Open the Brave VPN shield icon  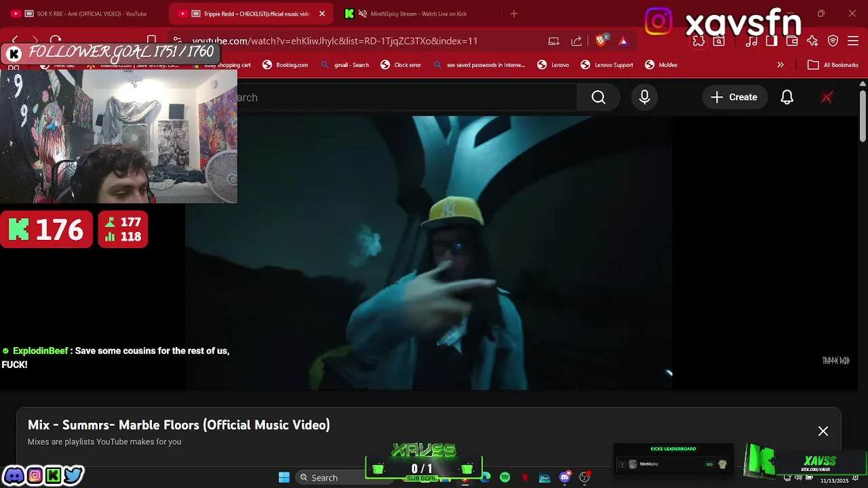pyautogui.click(x=833, y=41)
